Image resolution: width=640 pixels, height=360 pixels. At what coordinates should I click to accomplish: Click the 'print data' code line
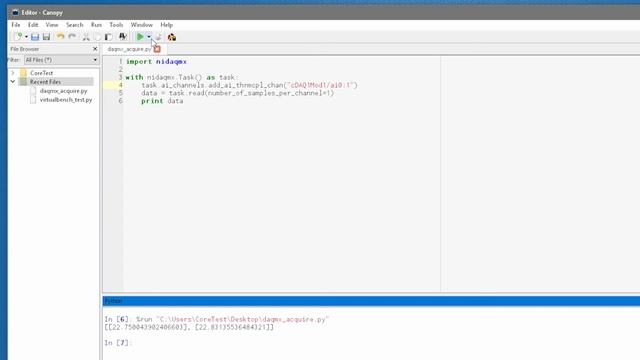coord(162,101)
